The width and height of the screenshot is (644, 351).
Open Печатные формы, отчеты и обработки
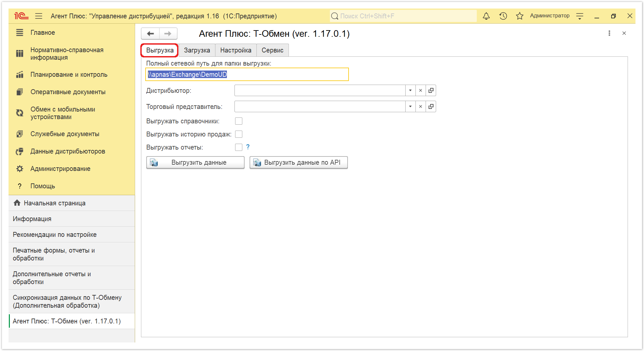pyautogui.click(x=71, y=254)
